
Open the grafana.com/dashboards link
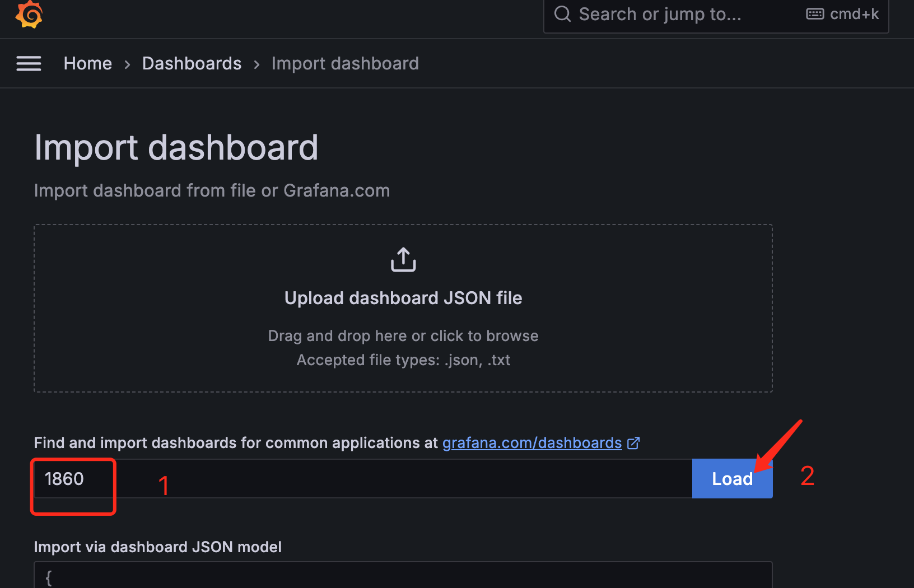click(x=532, y=443)
